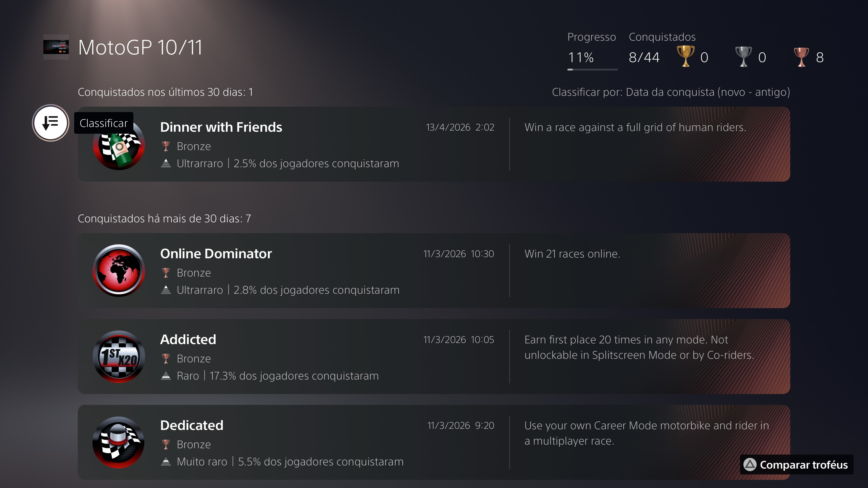Screen dimensions: 868x488
Task: Click the Ultrarraro rarity pyramid icon for Online Dominator
Action: 166,290
